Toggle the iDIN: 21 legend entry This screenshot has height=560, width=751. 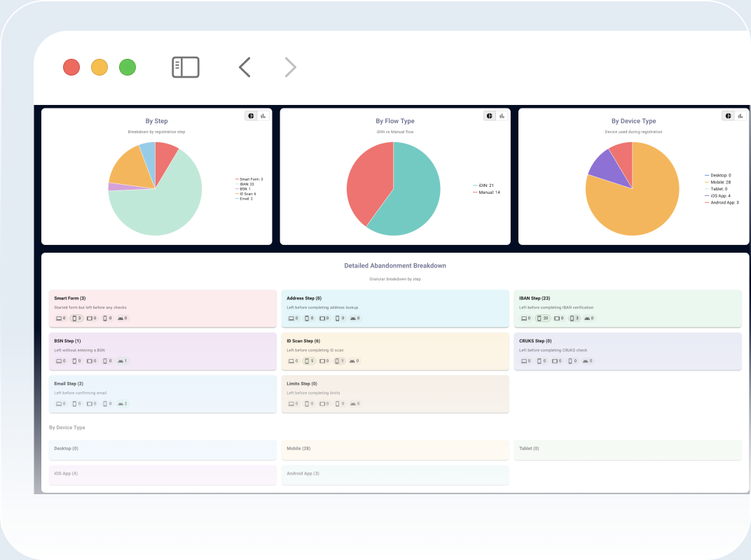pos(483,185)
